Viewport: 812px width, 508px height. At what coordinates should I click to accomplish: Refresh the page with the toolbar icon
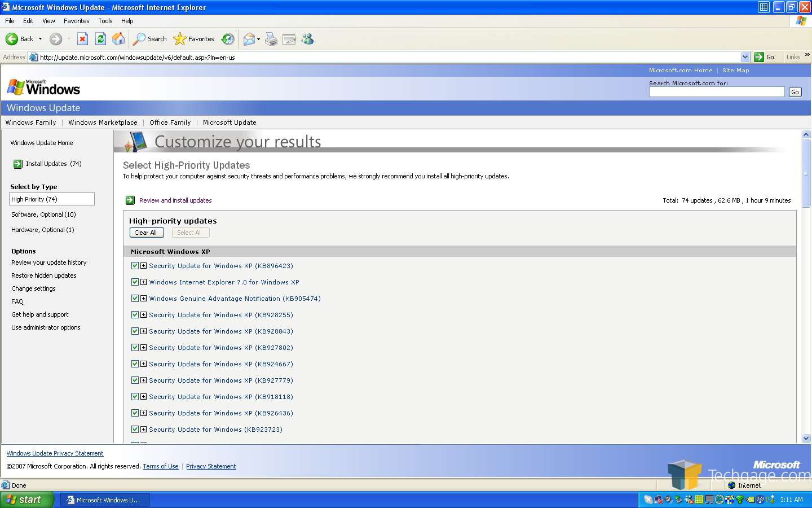(x=100, y=39)
